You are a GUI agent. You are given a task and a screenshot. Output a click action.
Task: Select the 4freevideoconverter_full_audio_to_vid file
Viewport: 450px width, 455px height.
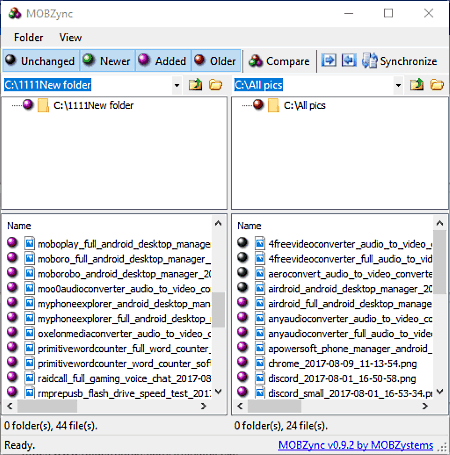click(350, 259)
